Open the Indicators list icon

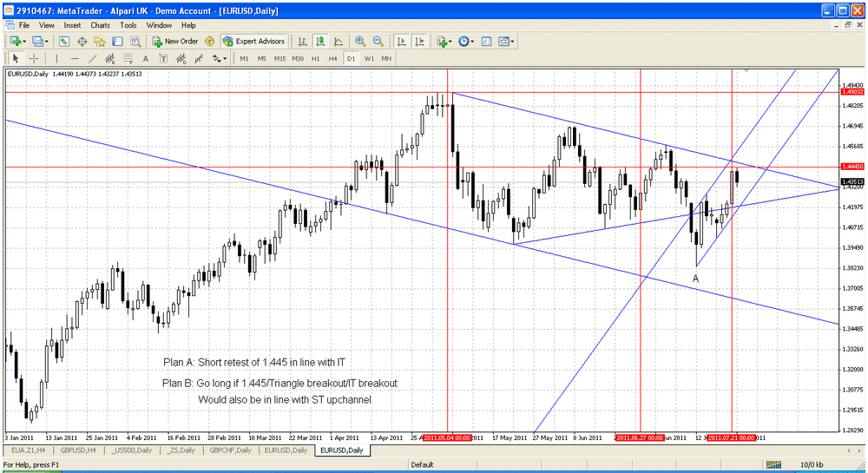pos(441,41)
